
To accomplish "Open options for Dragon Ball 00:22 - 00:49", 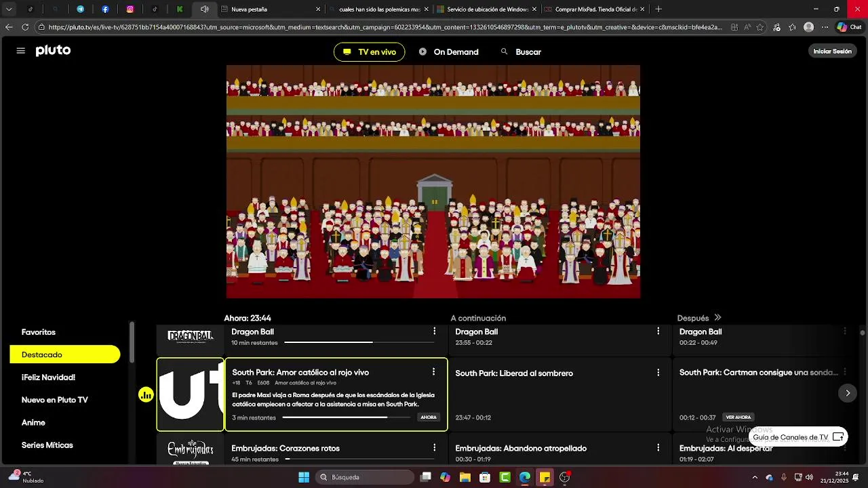I will click(x=845, y=331).
